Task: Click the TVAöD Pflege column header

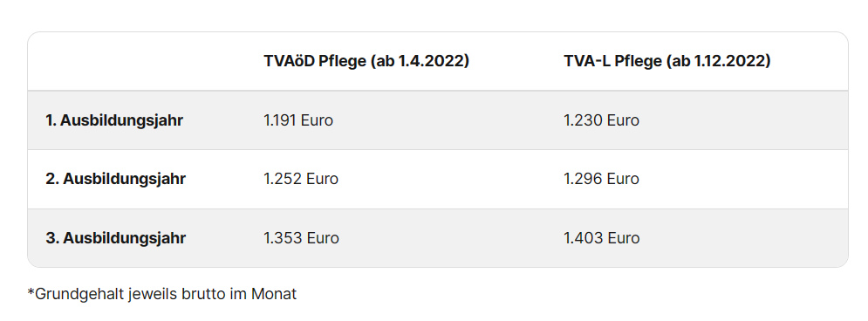Action: (x=366, y=61)
